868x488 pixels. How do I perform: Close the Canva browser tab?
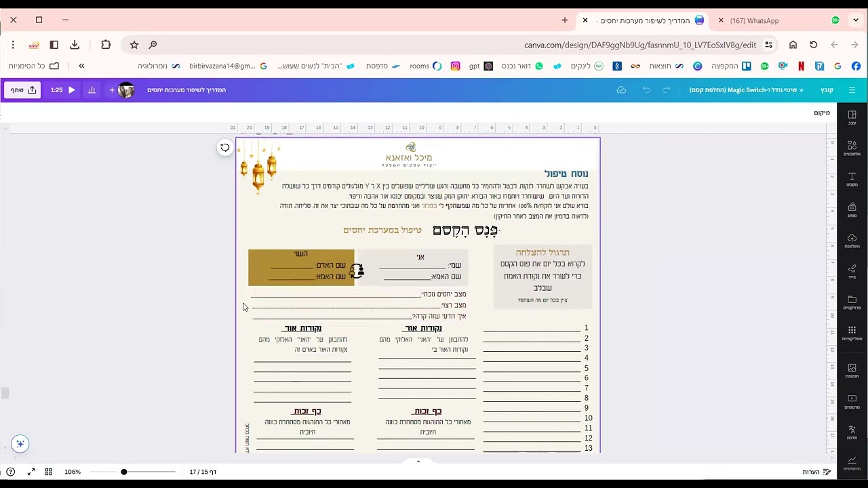pyautogui.click(x=585, y=20)
